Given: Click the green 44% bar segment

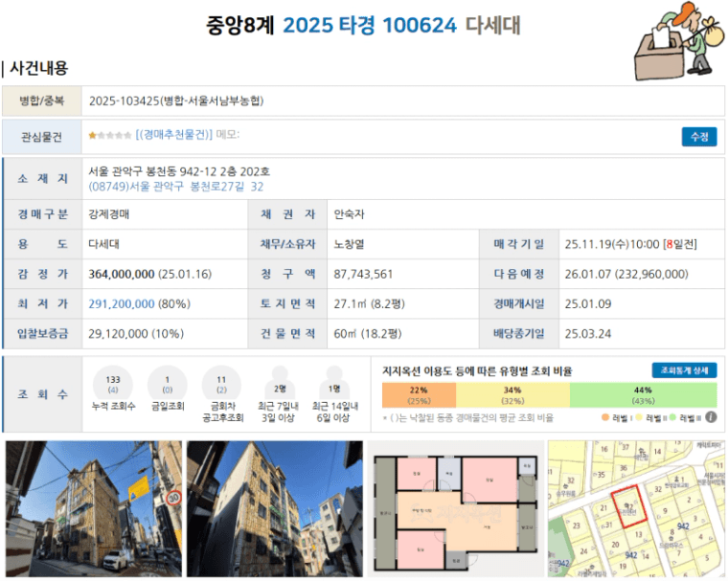Looking at the screenshot, I should [643, 395].
